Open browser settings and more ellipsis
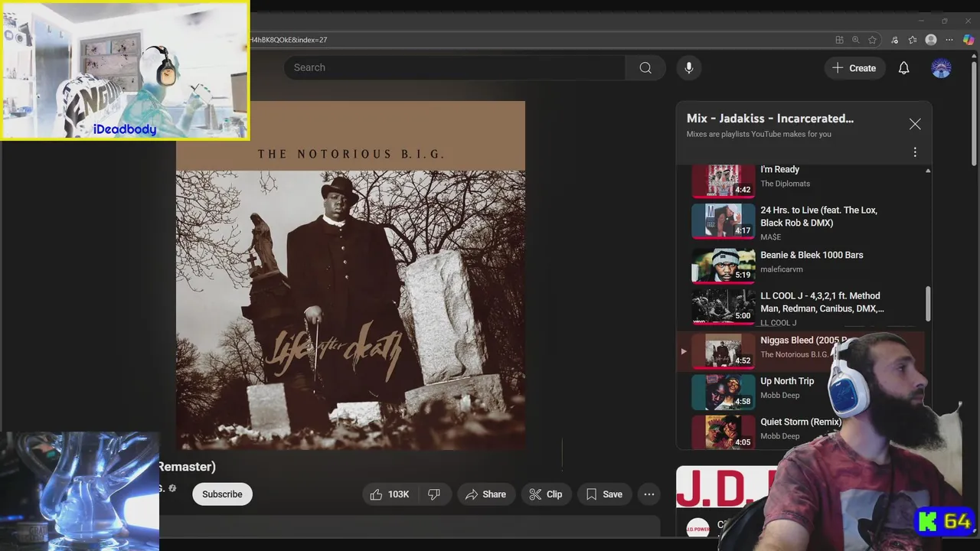The height and width of the screenshot is (551, 980). pos(949,40)
